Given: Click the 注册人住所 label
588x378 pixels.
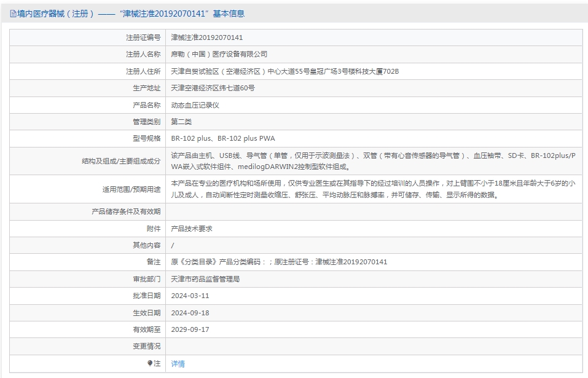Looking at the screenshot, I should tap(143, 71).
